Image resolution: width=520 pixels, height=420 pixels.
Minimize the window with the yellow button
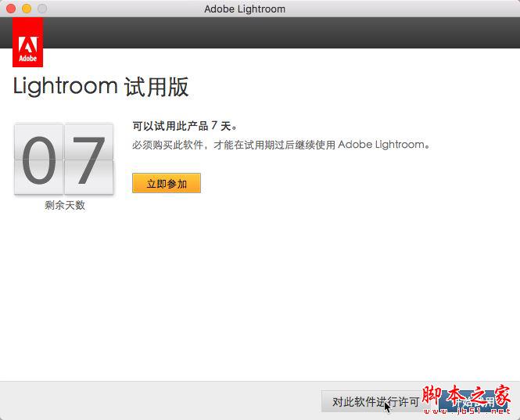coord(27,9)
